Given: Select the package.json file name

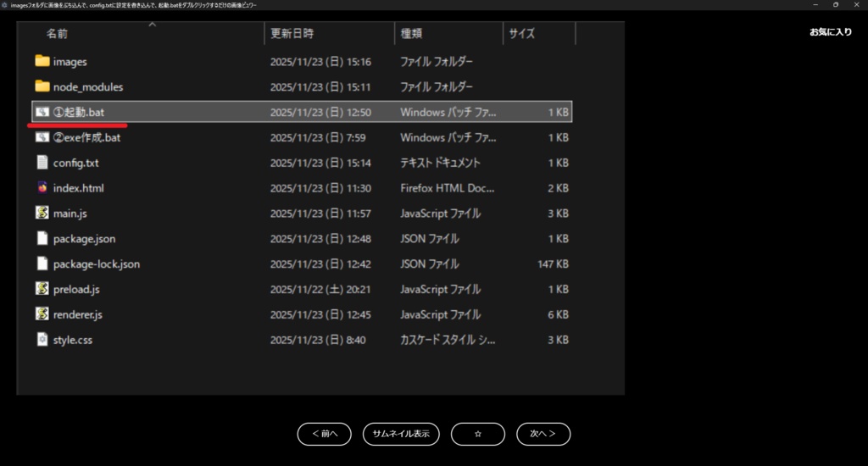Looking at the screenshot, I should click(84, 239).
